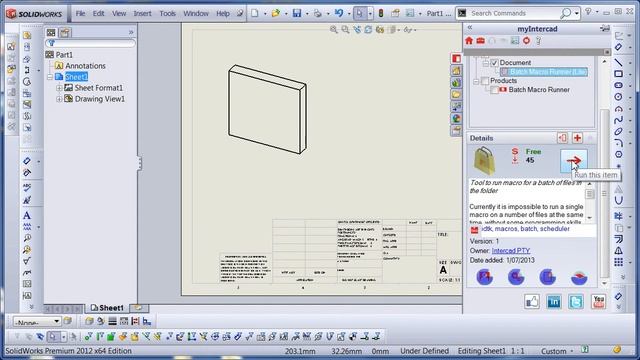
Task: Click the description text scrollbar down arrow
Action: [589, 218]
